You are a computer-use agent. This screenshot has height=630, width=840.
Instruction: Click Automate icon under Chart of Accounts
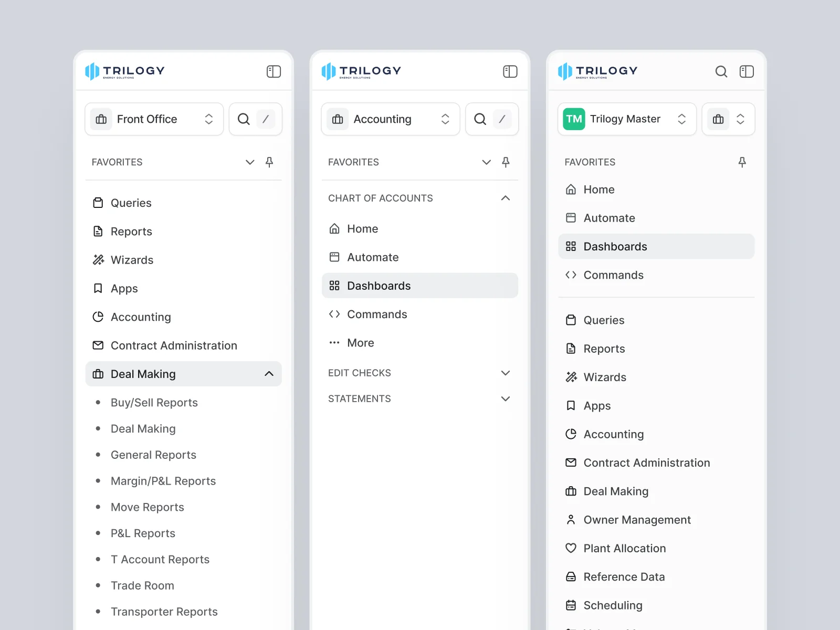click(334, 257)
